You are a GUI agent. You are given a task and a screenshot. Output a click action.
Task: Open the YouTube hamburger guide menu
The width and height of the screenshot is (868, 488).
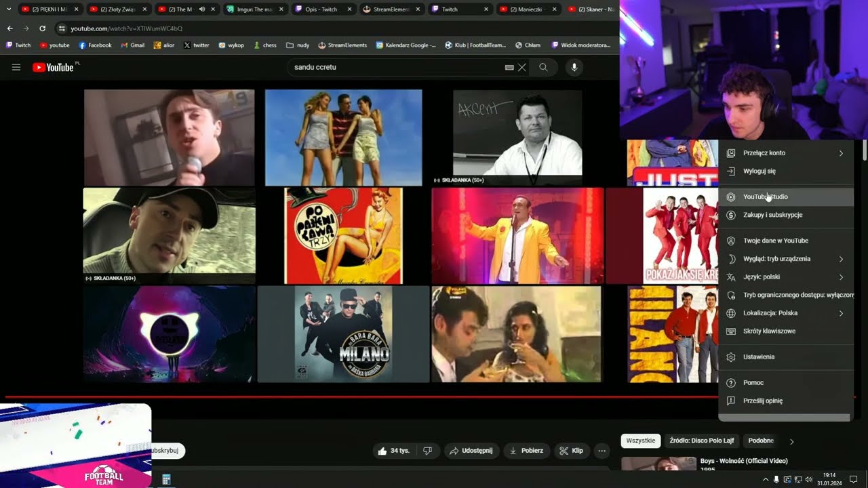click(x=16, y=67)
